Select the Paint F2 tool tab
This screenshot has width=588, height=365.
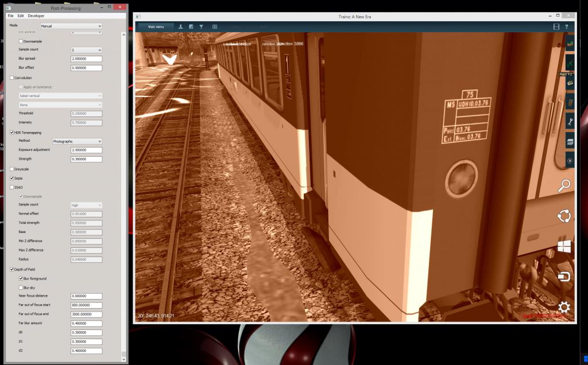coord(570,63)
